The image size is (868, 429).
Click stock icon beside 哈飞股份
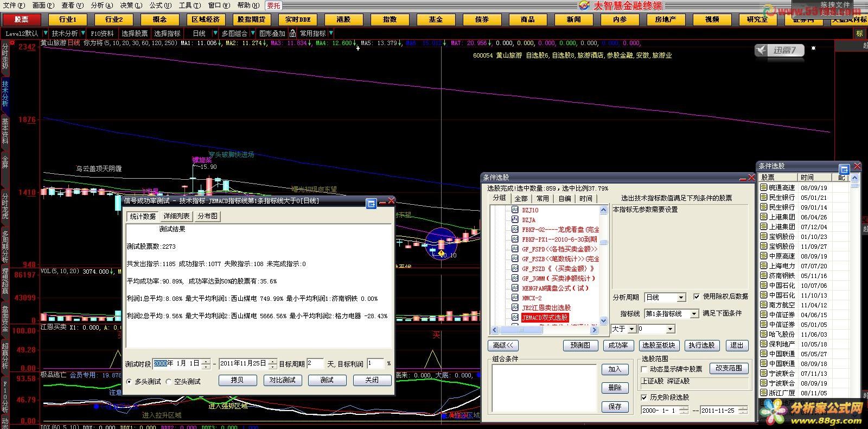(763, 334)
